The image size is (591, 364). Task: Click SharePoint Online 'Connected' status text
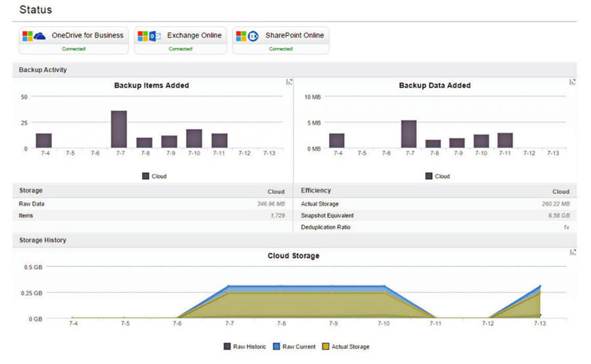coord(281,49)
